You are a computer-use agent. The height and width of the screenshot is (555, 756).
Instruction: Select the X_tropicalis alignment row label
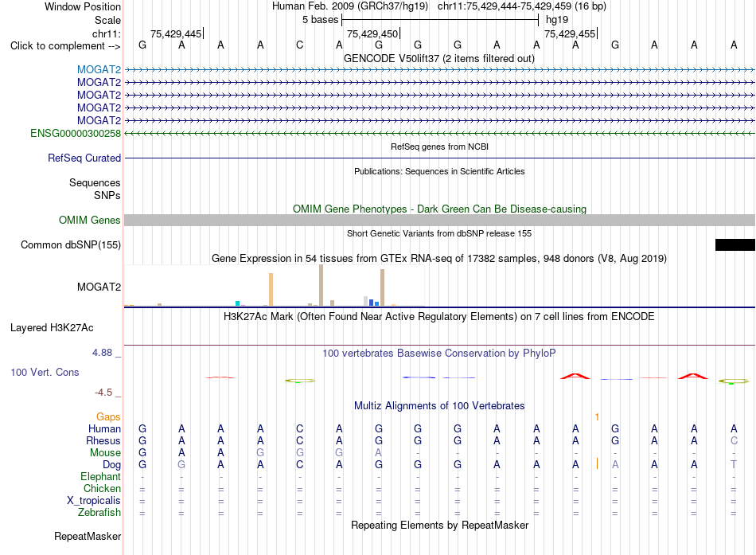(x=94, y=501)
